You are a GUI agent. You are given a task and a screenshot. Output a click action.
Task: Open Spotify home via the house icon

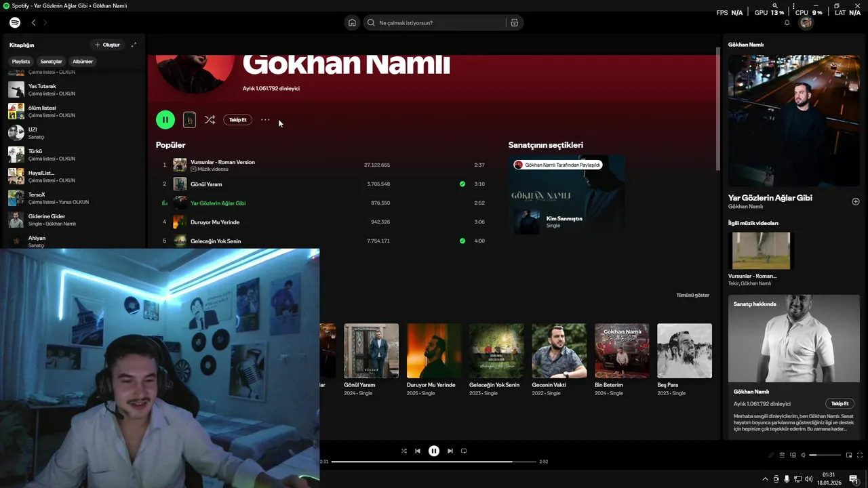(352, 22)
